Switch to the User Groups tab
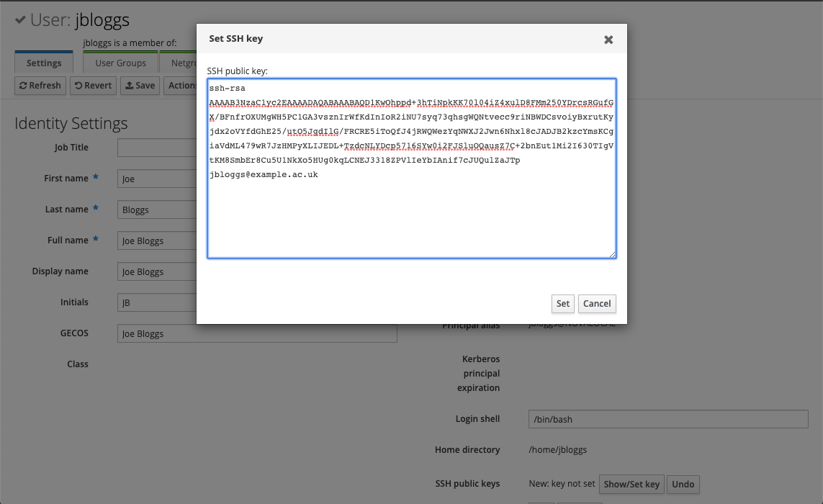 (120, 63)
